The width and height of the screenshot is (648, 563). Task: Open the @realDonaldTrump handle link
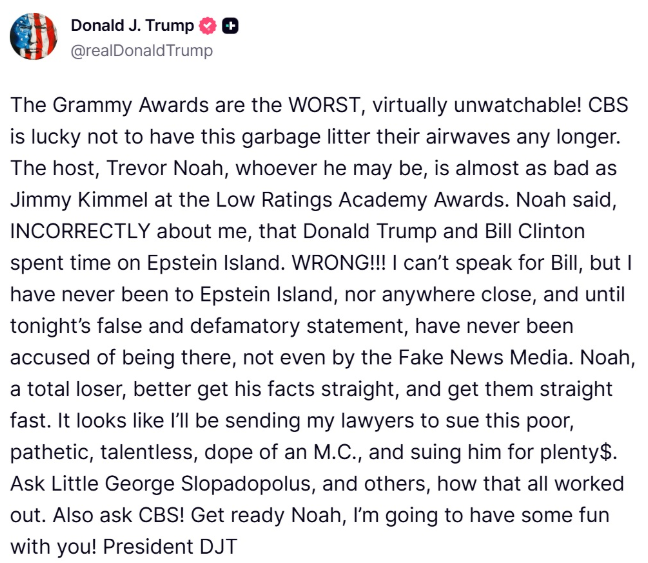(141, 50)
